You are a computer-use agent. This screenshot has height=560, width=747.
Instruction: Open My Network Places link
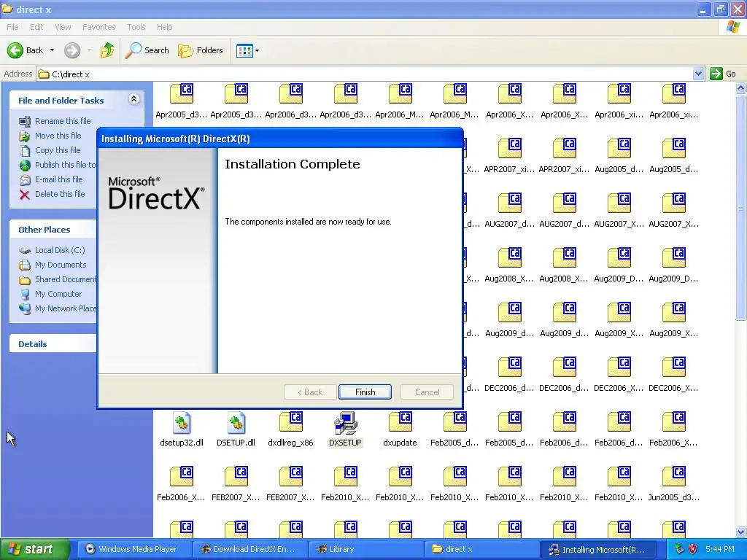click(x=65, y=308)
